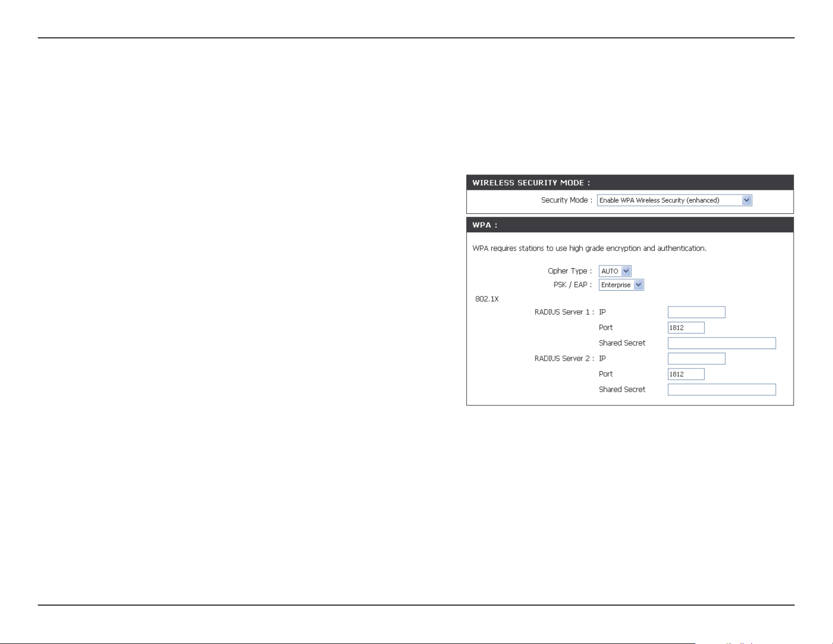Open the Security Mode dropdown
The width and height of the screenshot is (833, 644).
(674, 200)
